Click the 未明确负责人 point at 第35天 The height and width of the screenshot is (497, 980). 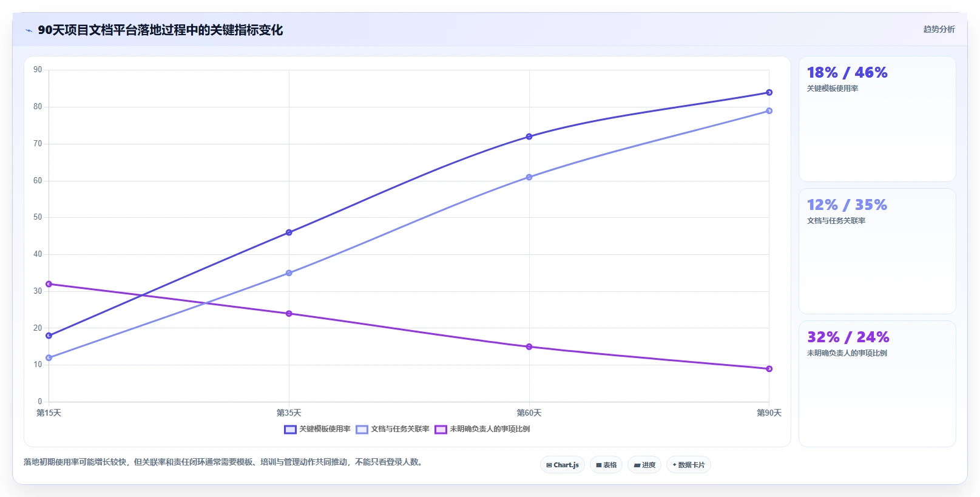(x=289, y=314)
